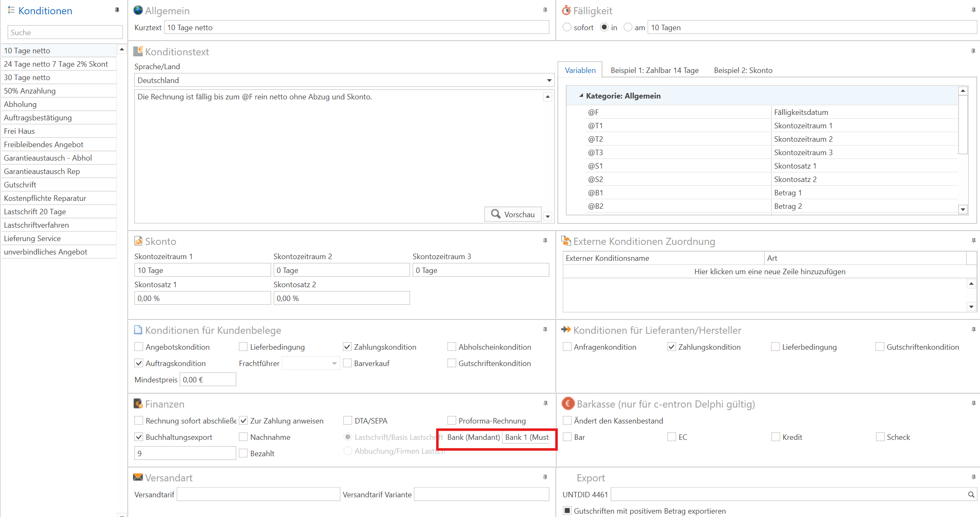The width and height of the screenshot is (980, 517).
Task: Toggle pin on Konditionen für Kundenbelege panel
Action: (x=545, y=330)
